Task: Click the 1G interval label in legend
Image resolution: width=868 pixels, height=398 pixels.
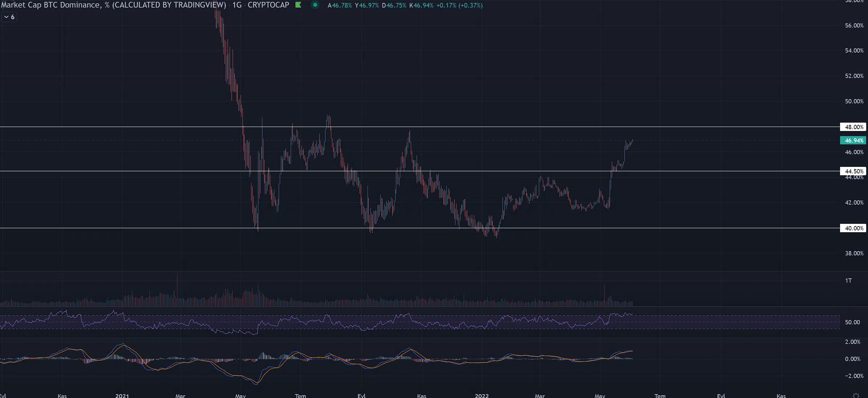Action: click(x=237, y=5)
